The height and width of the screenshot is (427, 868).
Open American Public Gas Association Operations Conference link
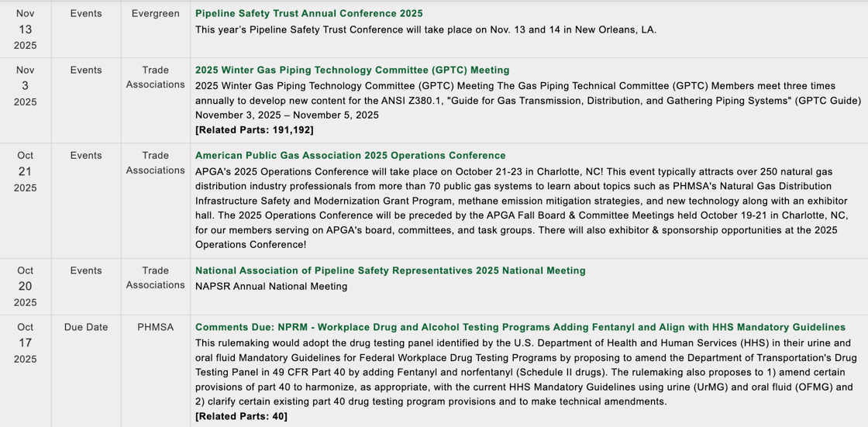click(350, 156)
